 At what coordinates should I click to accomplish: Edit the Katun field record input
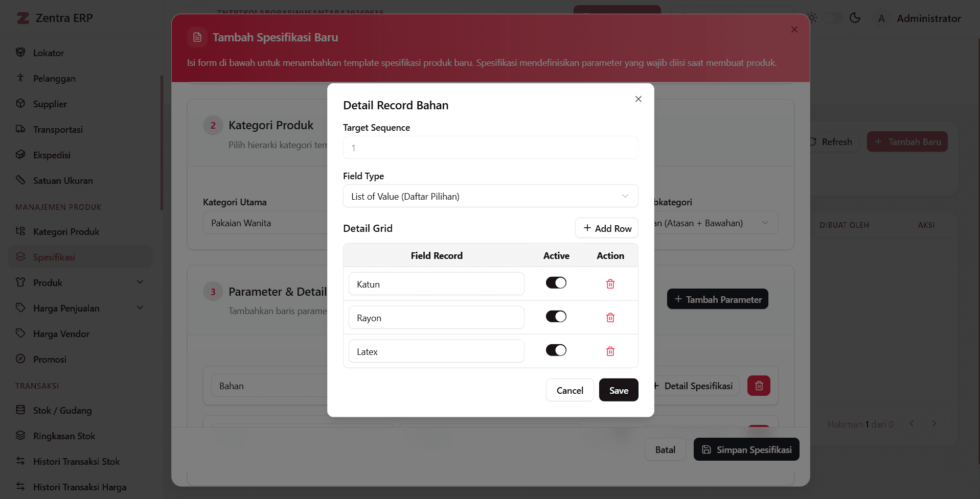pyautogui.click(x=436, y=284)
